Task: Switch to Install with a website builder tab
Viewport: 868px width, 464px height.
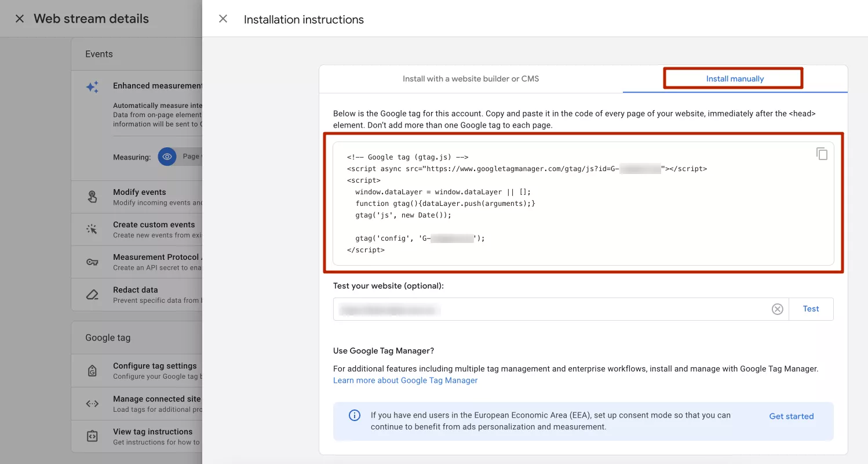Action: [x=471, y=78]
